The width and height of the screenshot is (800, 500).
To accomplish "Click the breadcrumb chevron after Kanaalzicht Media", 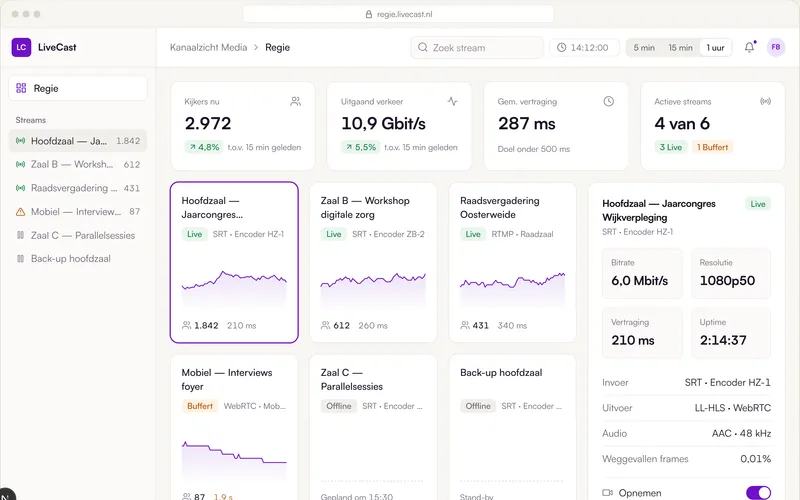I will click(x=256, y=47).
